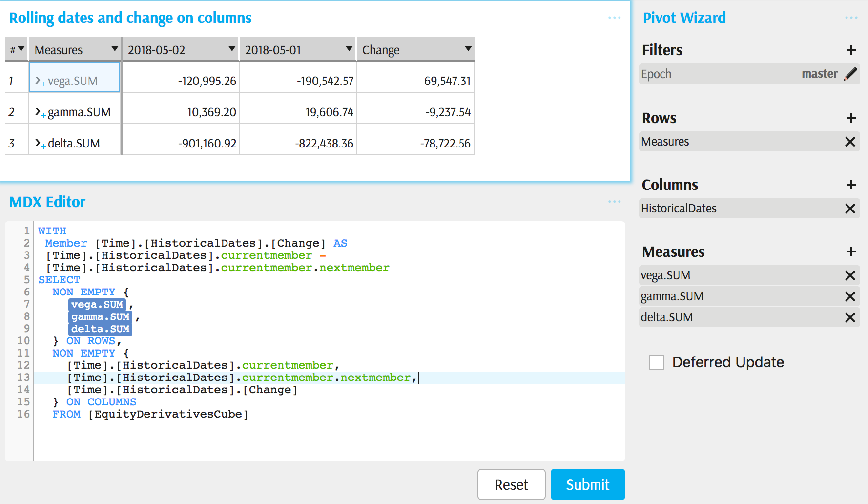Click the SELECT keyword in the editor
Screen dimensions: 868x504
tap(59, 280)
